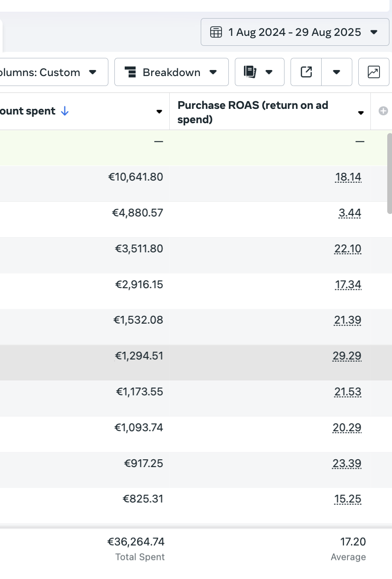Sort by Purchase ROAS column header
Viewport: 392px width, 579px height.
[x=253, y=112]
